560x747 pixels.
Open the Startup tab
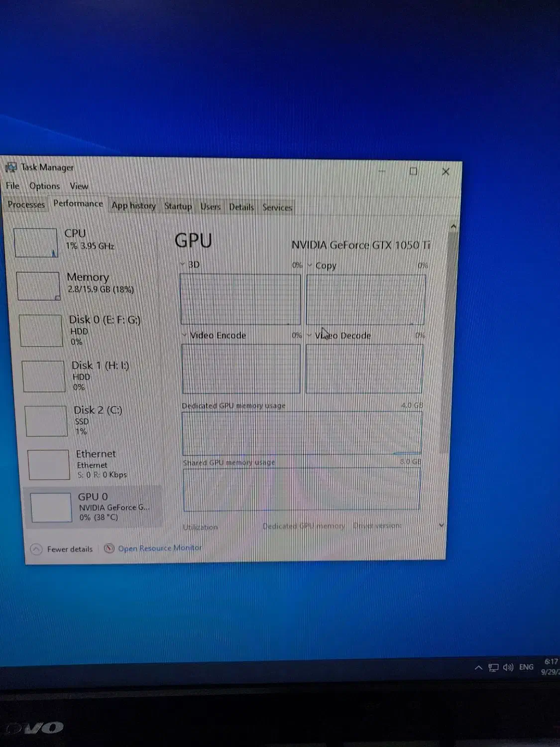pyautogui.click(x=178, y=206)
